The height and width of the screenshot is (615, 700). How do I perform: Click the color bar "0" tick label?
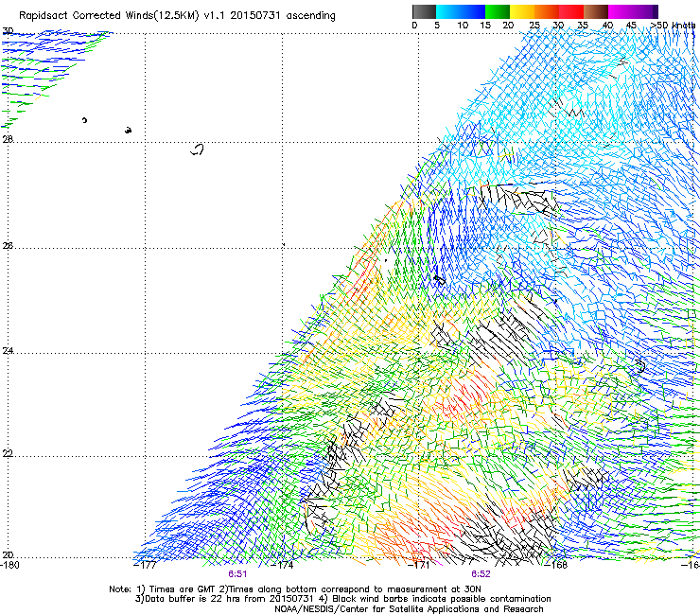click(414, 25)
